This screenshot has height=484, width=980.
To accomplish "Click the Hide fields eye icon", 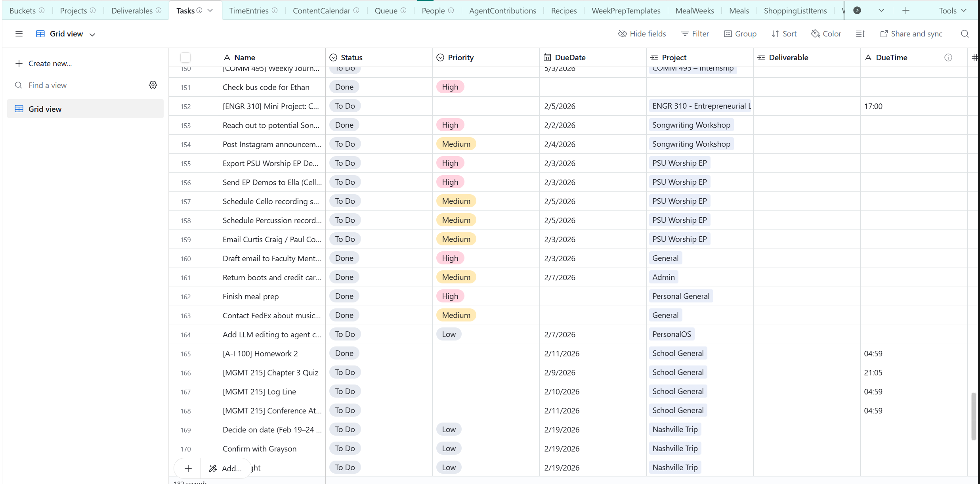I will [x=622, y=34].
